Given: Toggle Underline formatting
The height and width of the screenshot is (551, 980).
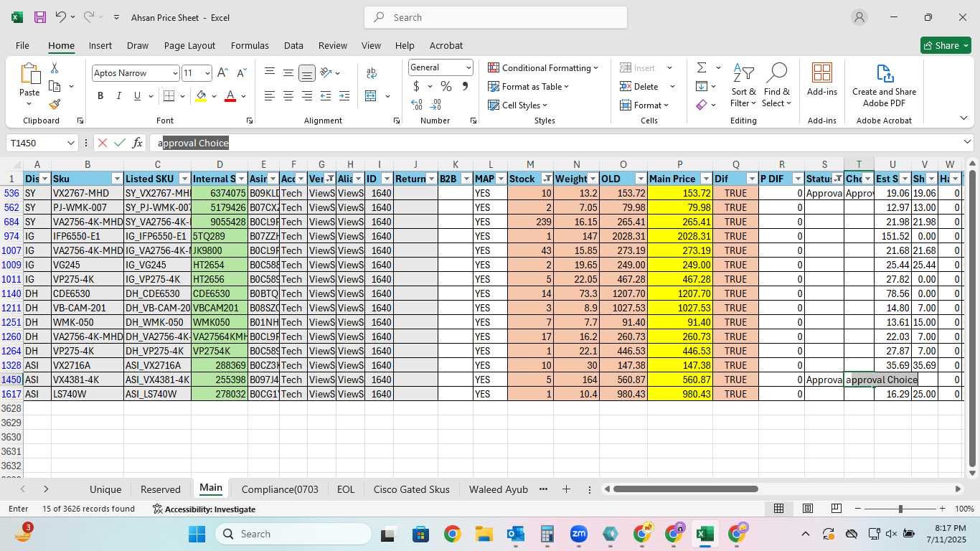Looking at the screenshot, I should click(x=137, y=96).
